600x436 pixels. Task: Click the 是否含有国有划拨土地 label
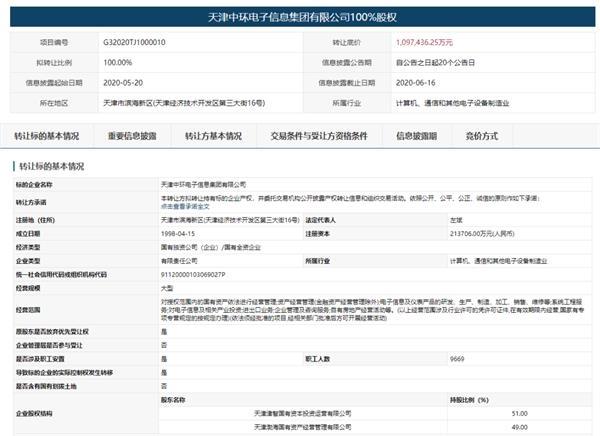point(46,386)
